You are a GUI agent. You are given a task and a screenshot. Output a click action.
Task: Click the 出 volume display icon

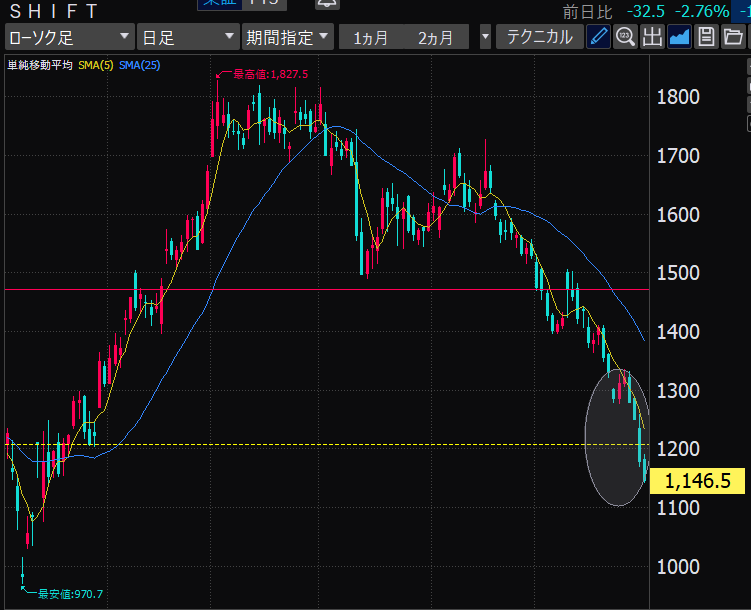pyautogui.click(x=652, y=38)
